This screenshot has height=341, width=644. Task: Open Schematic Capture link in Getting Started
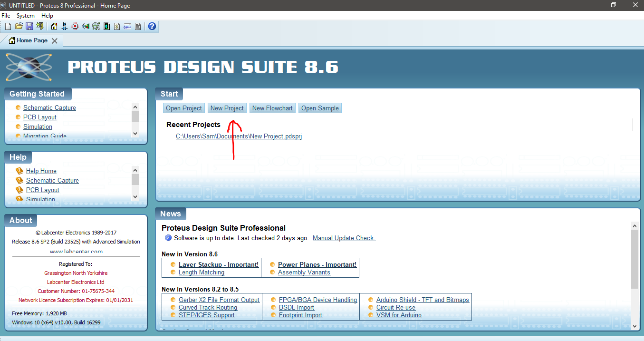pyautogui.click(x=49, y=107)
